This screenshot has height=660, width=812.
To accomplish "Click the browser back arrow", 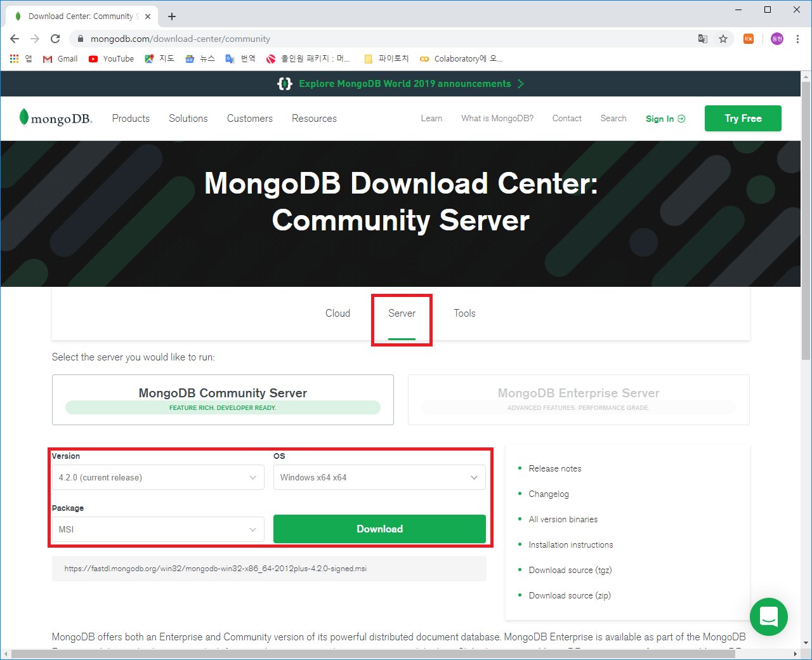I will (15, 39).
